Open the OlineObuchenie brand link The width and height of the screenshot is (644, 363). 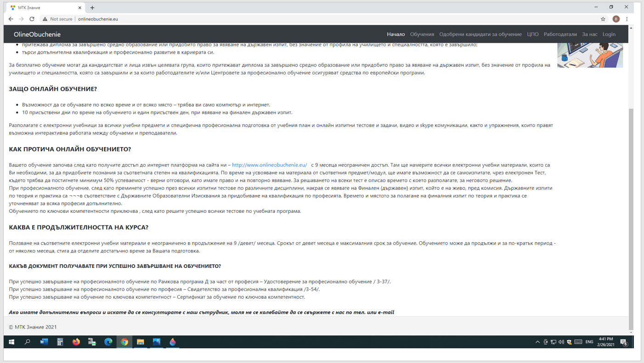pyautogui.click(x=37, y=34)
